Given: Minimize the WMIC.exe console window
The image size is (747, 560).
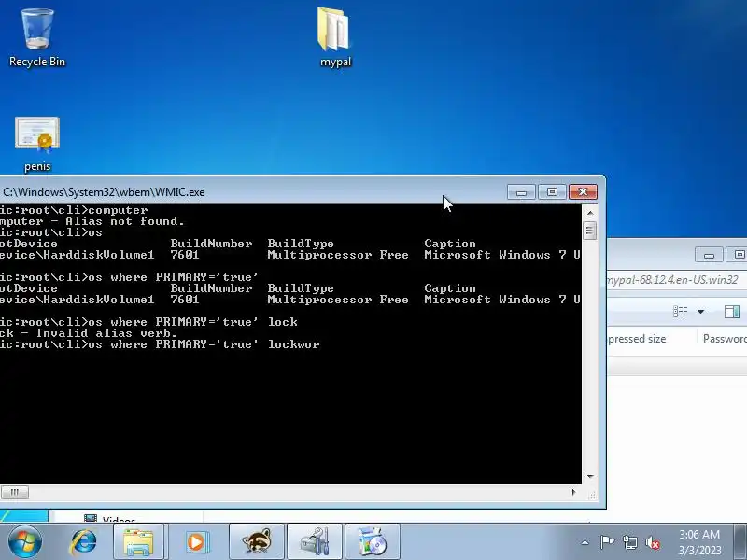Looking at the screenshot, I should tap(522, 192).
